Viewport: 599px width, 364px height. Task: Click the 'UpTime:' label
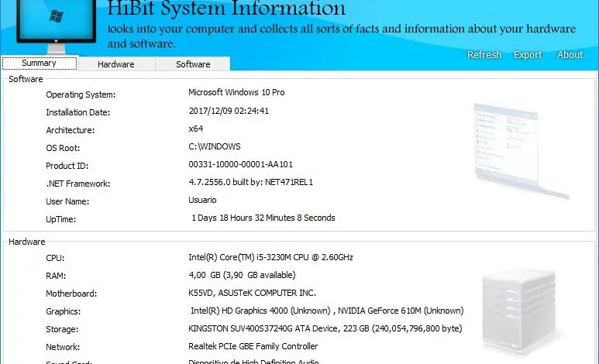pyautogui.click(x=61, y=219)
